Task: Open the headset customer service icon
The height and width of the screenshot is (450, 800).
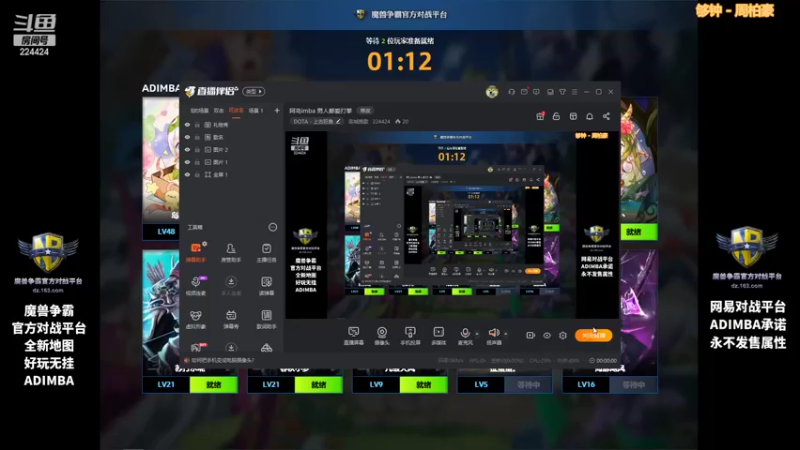Action: [x=511, y=92]
